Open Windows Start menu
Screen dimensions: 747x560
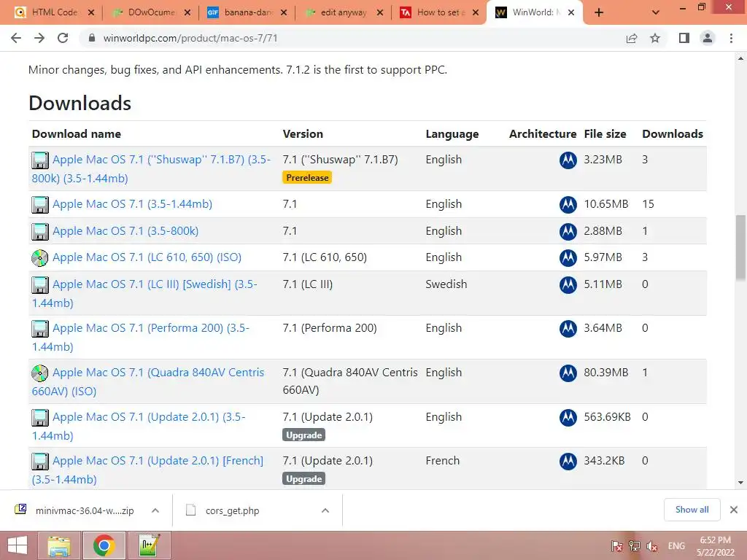(x=18, y=545)
